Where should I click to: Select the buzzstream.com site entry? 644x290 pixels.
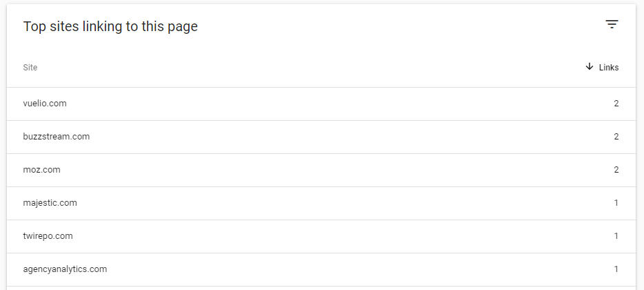click(57, 137)
